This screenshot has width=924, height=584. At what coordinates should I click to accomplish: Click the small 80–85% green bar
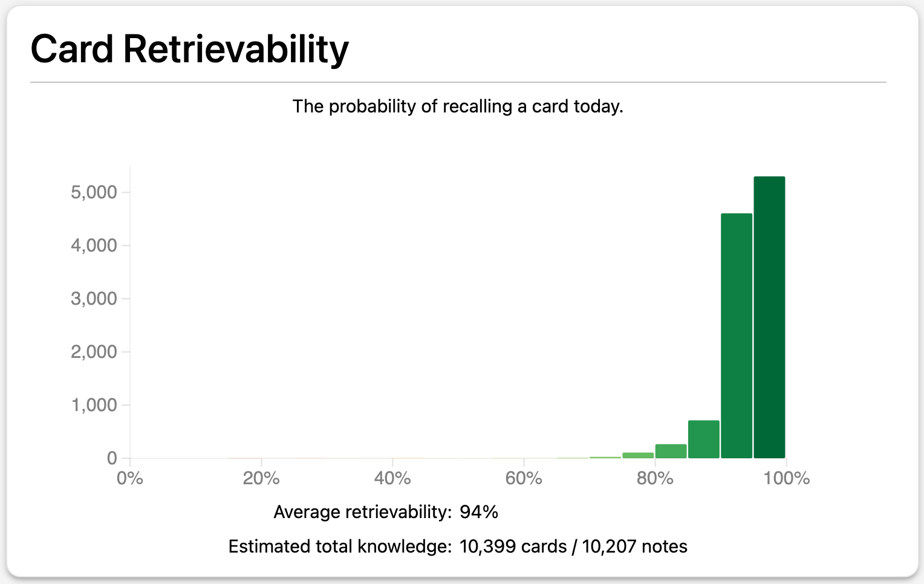click(671, 452)
